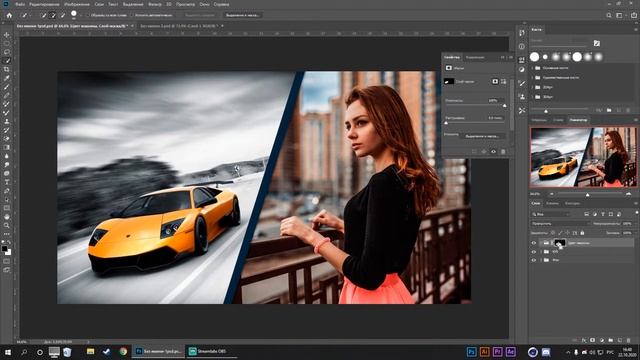Create a new group in Layers panel

(x=611, y=340)
